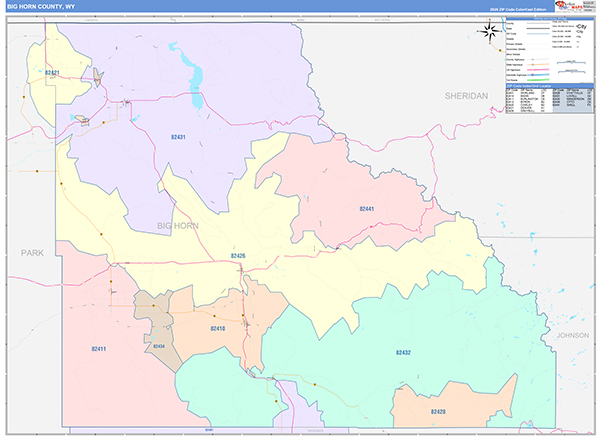Click the PARK county label

point(32,253)
